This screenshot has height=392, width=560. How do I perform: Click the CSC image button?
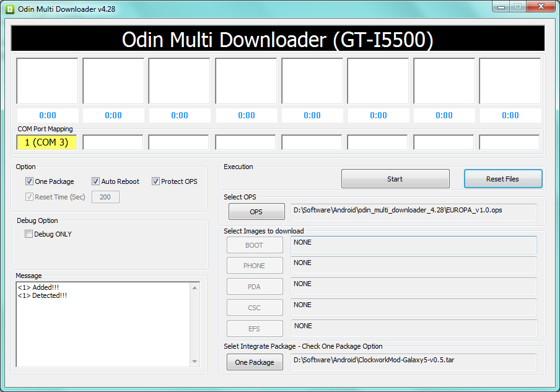(254, 308)
